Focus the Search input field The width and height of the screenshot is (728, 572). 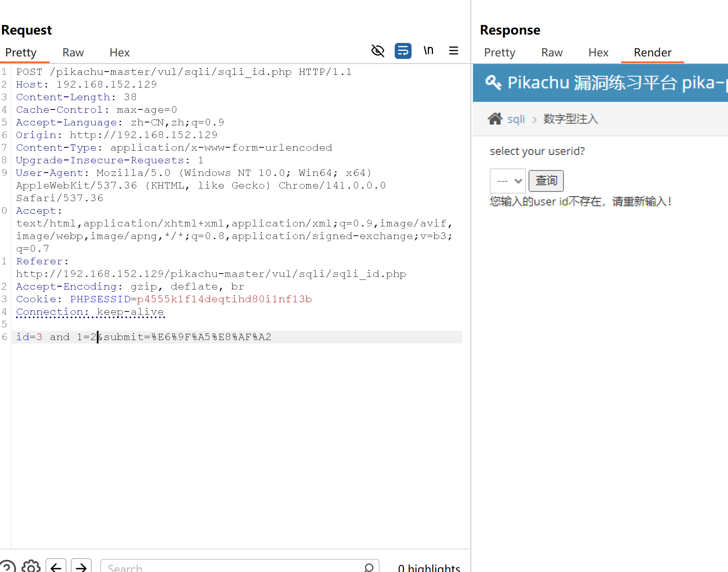(240, 567)
